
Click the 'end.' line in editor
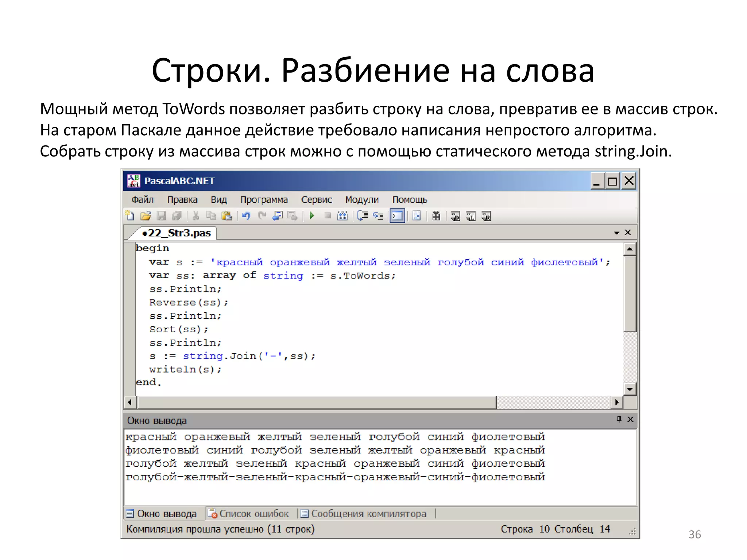pos(148,382)
